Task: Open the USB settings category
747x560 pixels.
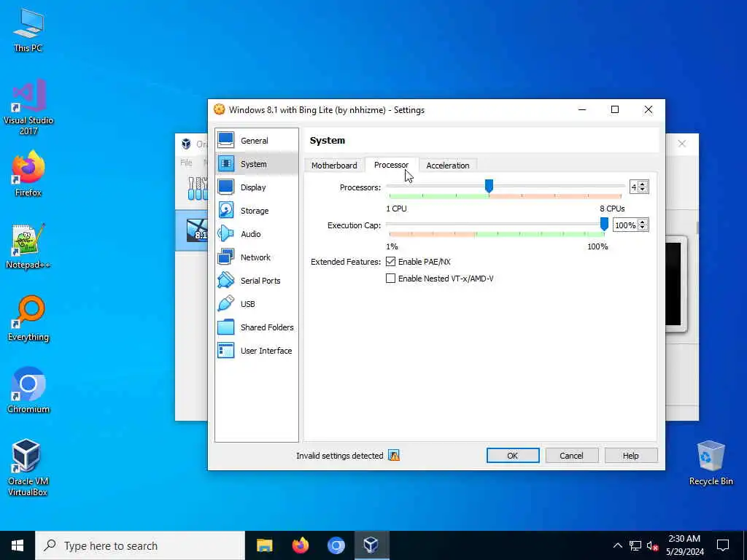Action: click(x=256, y=304)
